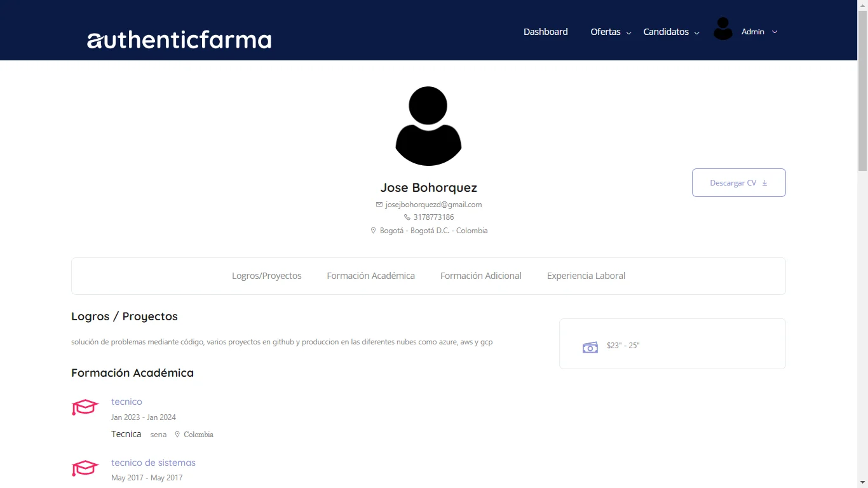This screenshot has height=488, width=868.
Task: Click the graduation cap icon beside tecnico de sistemas
Action: [x=85, y=468]
